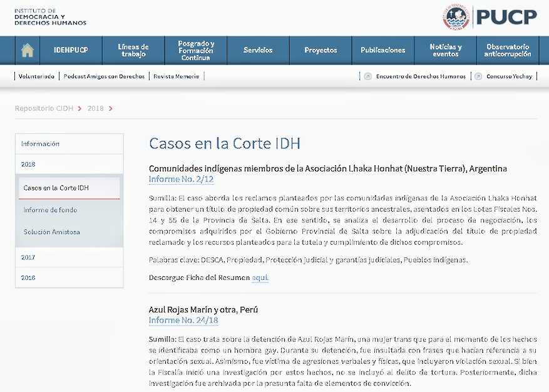Image resolution: width=549 pixels, height=392 pixels.
Task: Click arrow icon beside Concurso Yachay
Action: click(478, 76)
